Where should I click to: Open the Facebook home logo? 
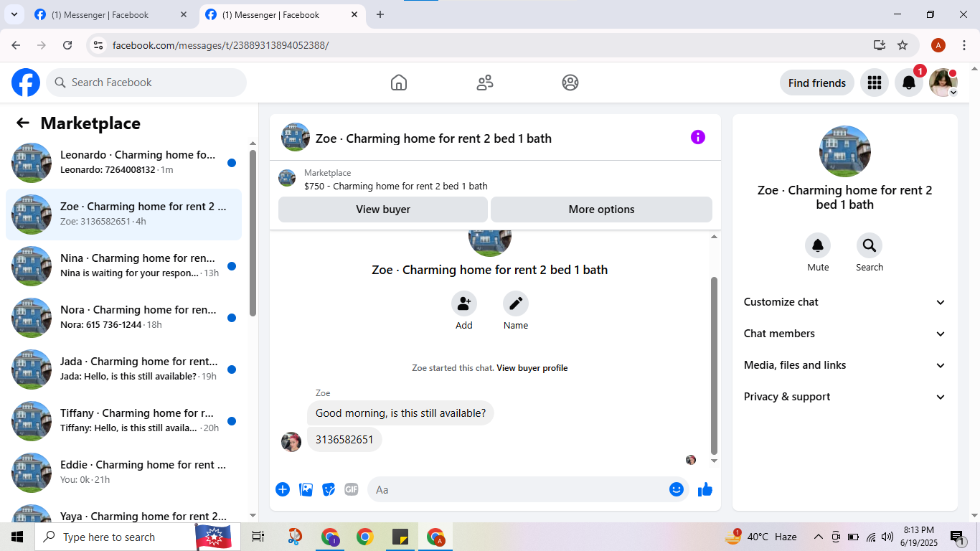(x=26, y=83)
